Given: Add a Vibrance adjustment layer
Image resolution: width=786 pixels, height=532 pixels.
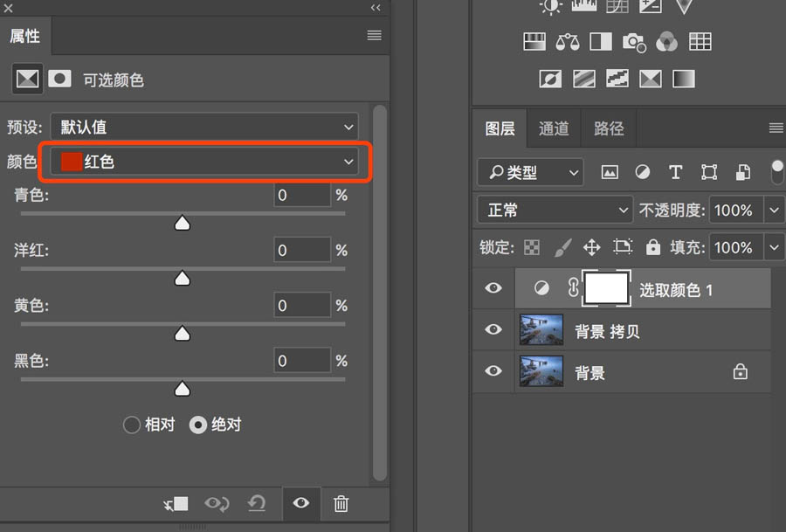Looking at the screenshot, I should (x=684, y=6).
